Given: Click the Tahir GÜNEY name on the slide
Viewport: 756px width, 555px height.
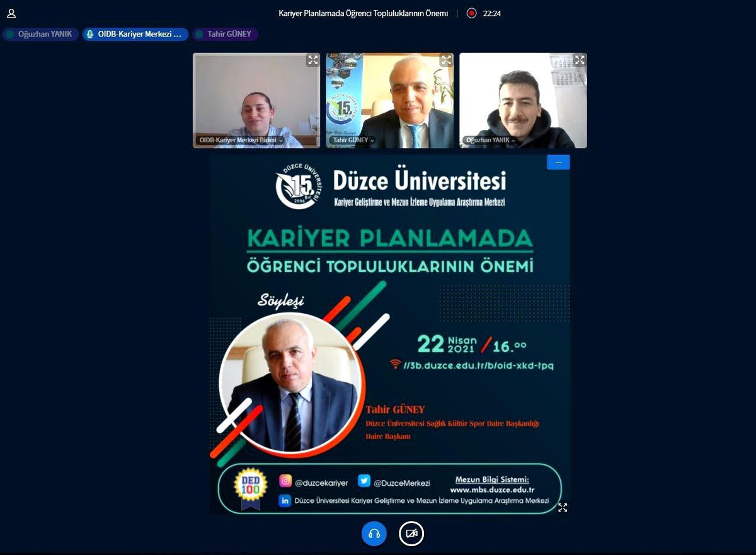Looking at the screenshot, I should [396, 409].
